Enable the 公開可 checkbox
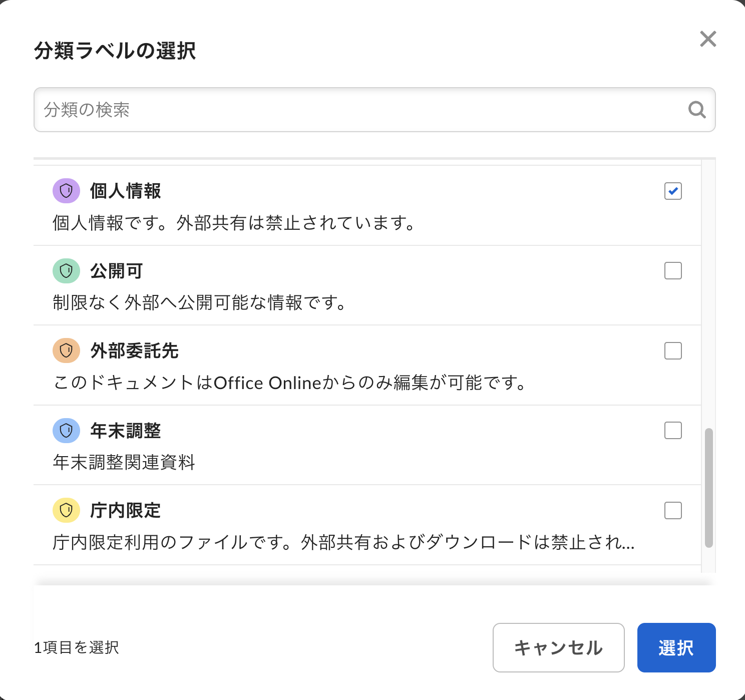Image resolution: width=745 pixels, height=700 pixels. click(673, 271)
